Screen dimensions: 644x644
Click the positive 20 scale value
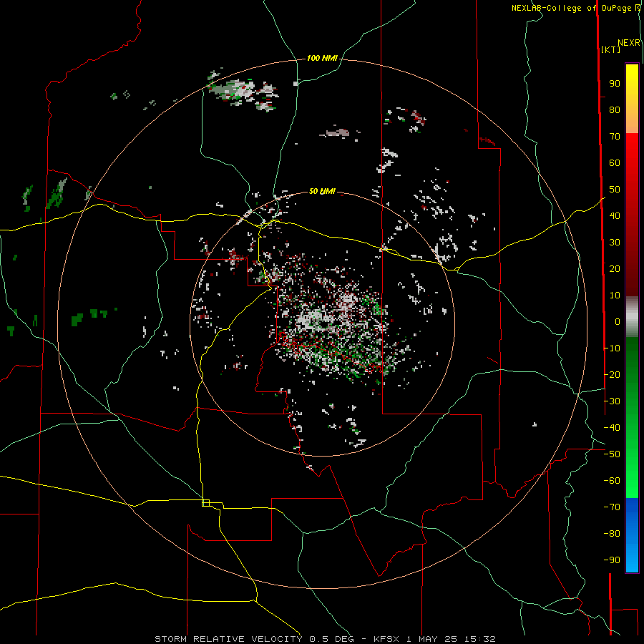(x=615, y=268)
